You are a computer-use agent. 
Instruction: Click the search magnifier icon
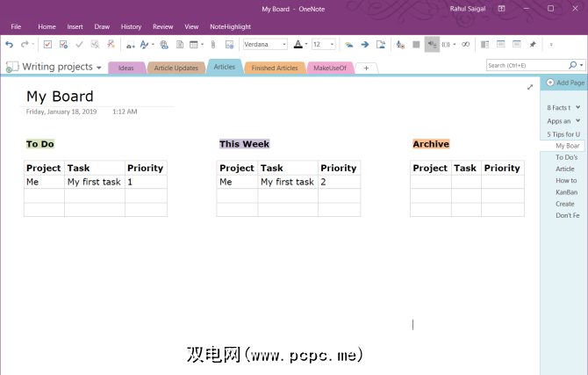[x=572, y=65]
